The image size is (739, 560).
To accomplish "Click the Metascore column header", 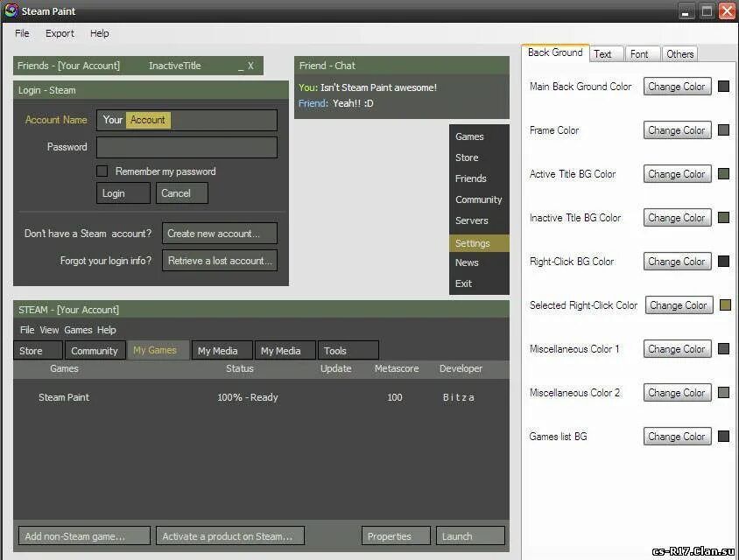I will [x=397, y=368].
